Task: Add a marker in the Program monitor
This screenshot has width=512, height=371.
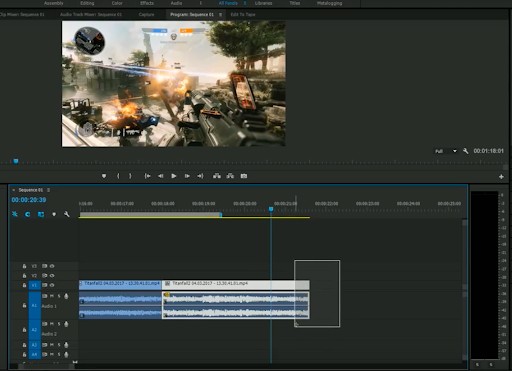Action: pos(104,176)
